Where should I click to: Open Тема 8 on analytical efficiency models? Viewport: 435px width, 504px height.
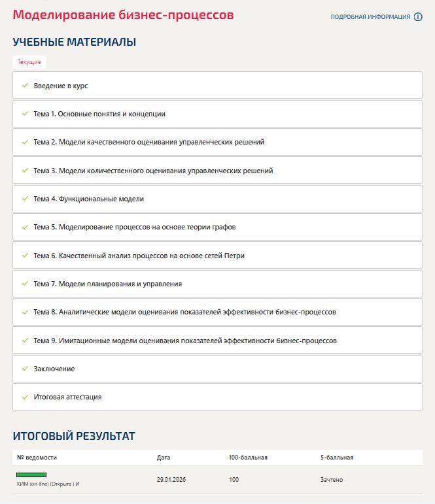point(184,312)
